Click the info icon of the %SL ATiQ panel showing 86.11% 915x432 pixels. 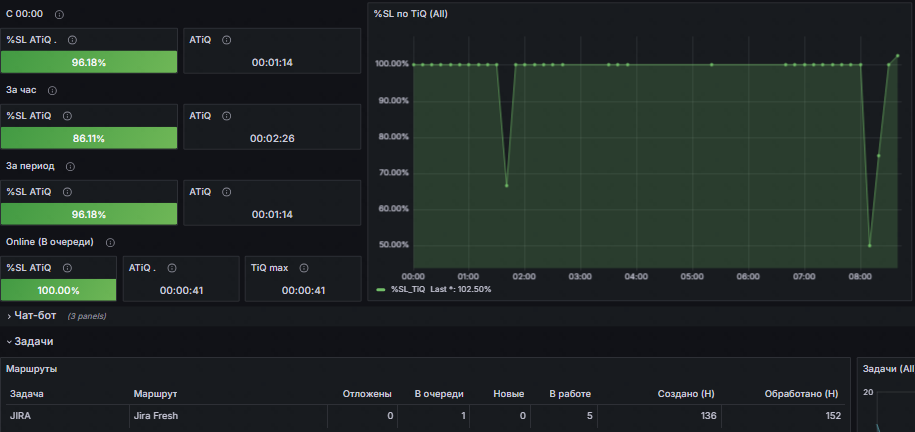point(67,116)
